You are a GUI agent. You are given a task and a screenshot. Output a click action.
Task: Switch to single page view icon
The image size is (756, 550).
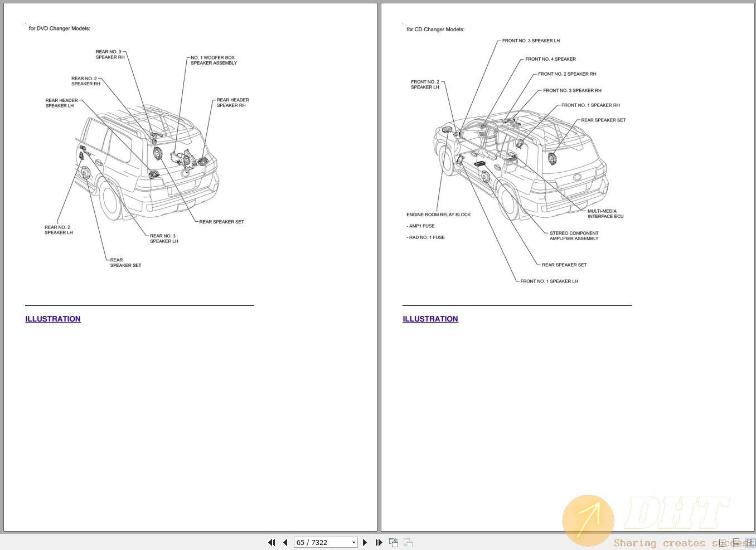pyautogui.click(x=722, y=542)
